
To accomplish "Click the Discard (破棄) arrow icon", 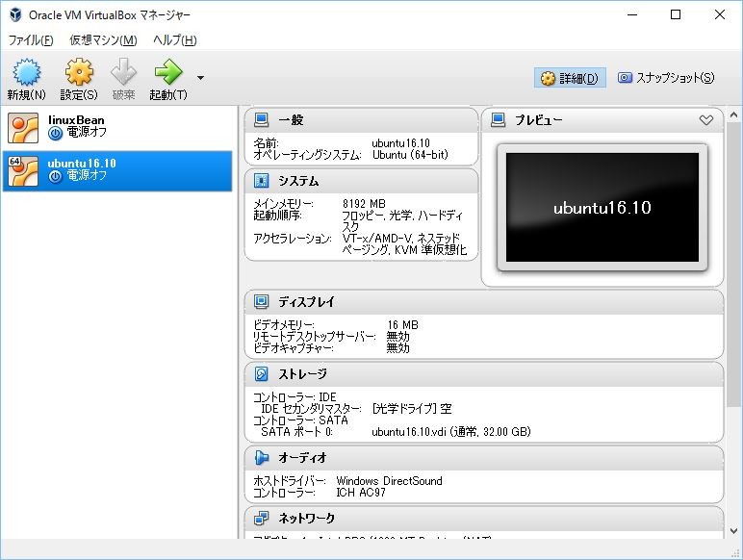I will (x=123, y=73).
